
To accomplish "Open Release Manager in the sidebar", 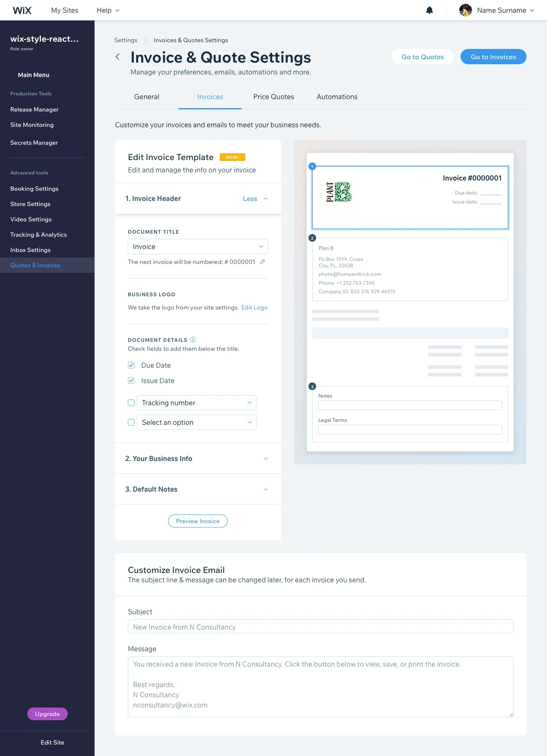I will click(35, 109).
